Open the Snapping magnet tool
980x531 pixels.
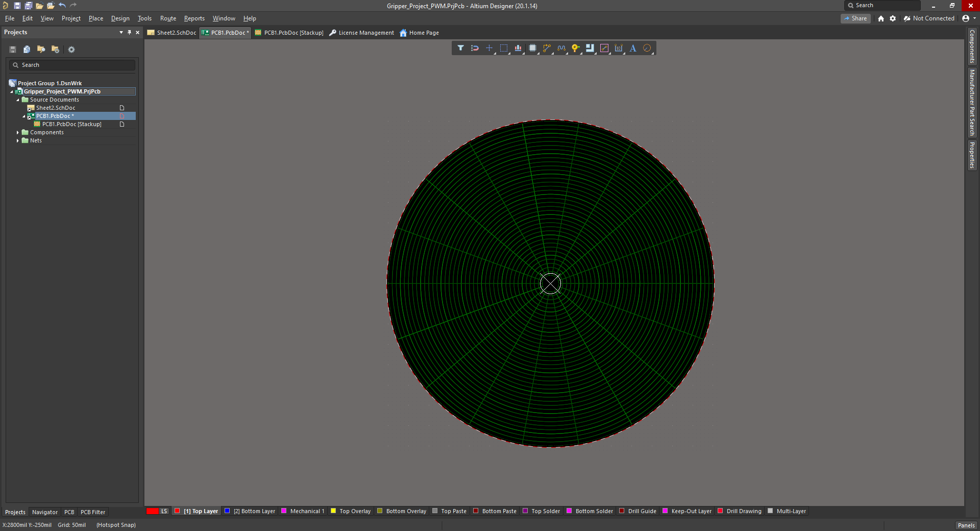(x=475, y=48)
